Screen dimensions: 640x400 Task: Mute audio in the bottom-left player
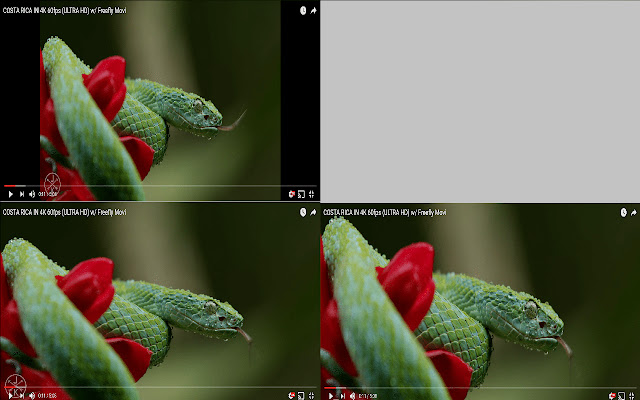click(x=32, y=396)
